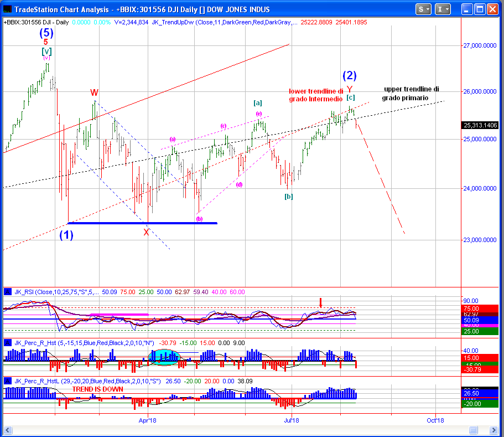Click the 26,000.0000 price axis label
504x437 pixels.
coord(480,92)
